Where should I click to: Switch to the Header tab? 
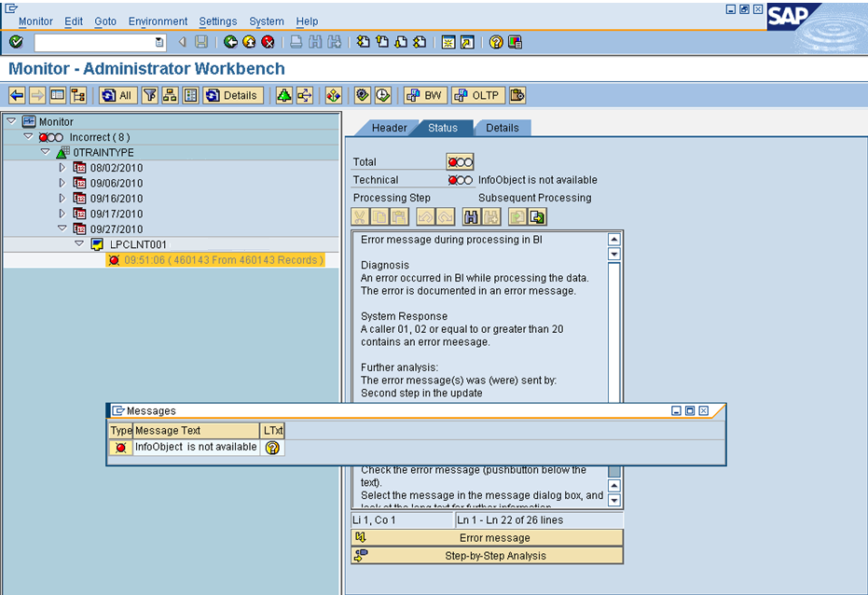point(389,128)
